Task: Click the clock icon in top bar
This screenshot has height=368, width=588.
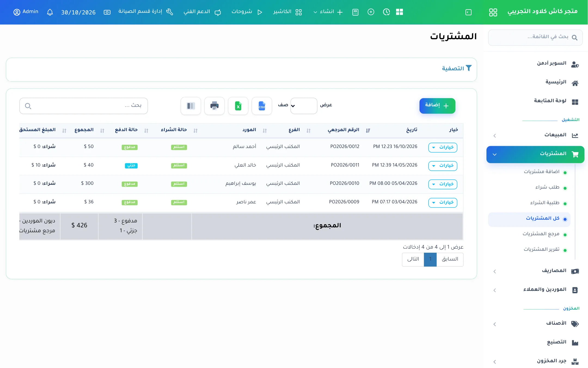Action: pos(386,12)
